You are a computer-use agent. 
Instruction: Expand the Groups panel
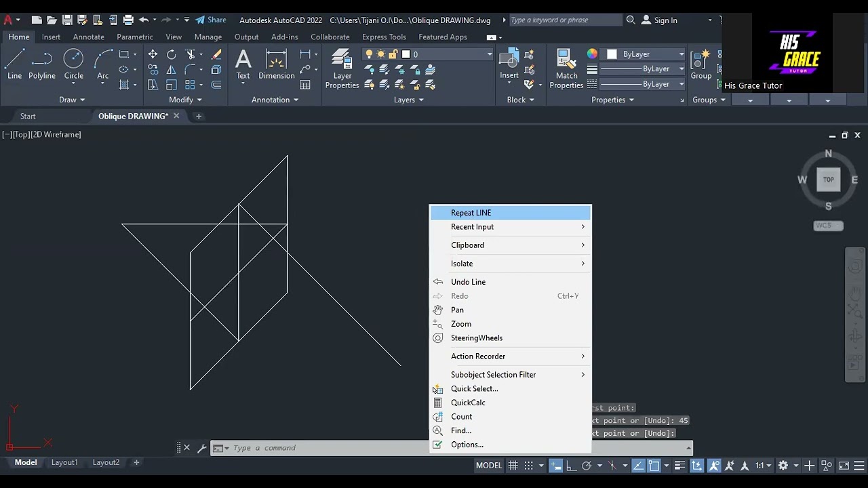(x=709, y=100)
